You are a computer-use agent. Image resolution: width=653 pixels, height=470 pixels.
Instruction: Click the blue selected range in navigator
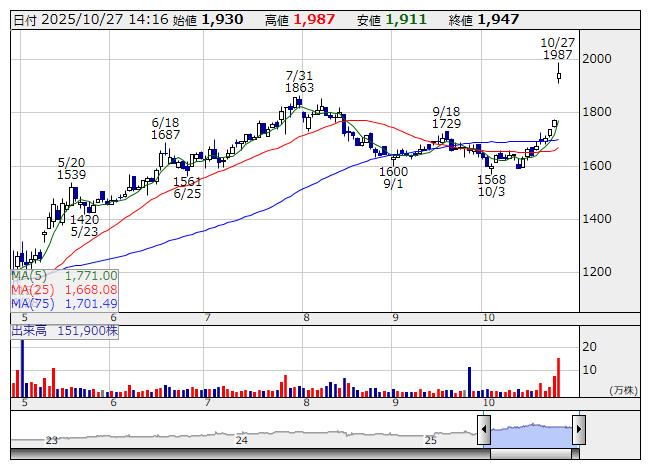[x=531, y=434]
